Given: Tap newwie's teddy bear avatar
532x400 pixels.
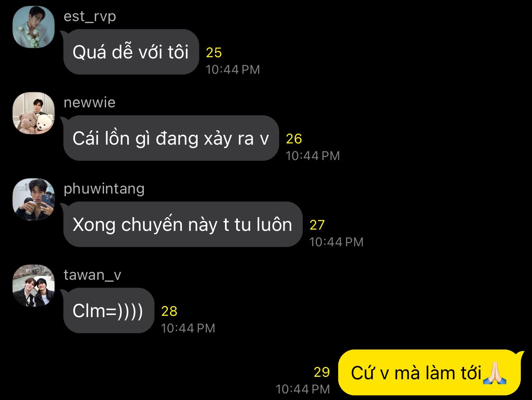Looking at the screenshot, I should point(34,113).
